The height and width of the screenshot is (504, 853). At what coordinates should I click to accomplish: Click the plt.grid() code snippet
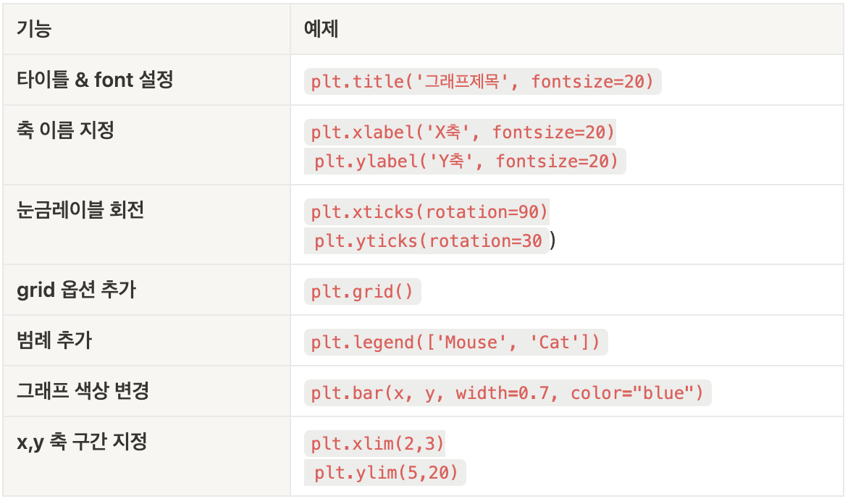pos(363,292)
